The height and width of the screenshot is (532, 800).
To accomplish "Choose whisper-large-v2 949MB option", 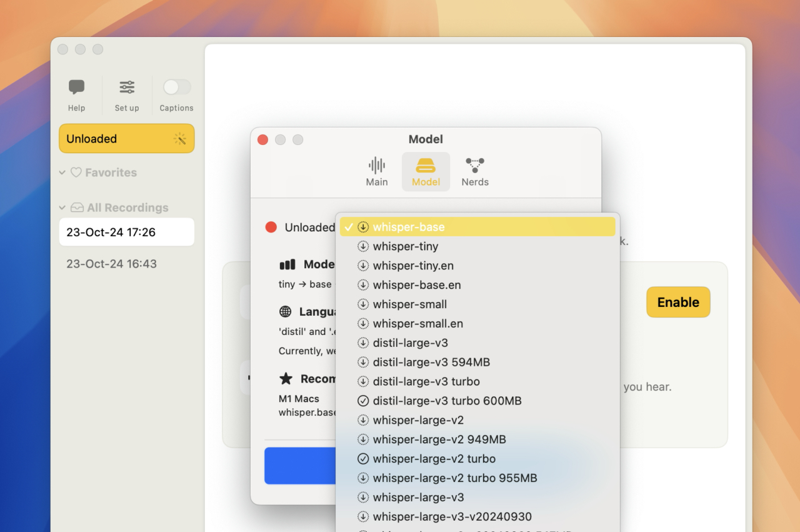I will (x=477, y=439).
